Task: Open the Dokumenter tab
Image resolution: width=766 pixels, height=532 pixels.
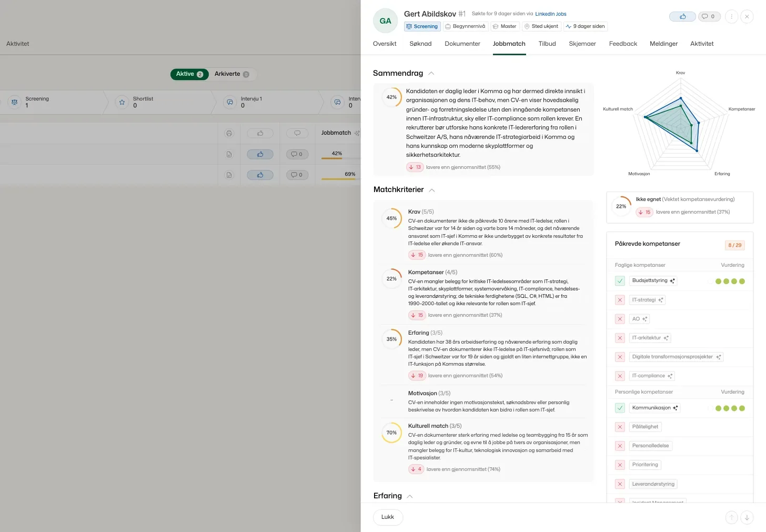Action: pos(462,44)
